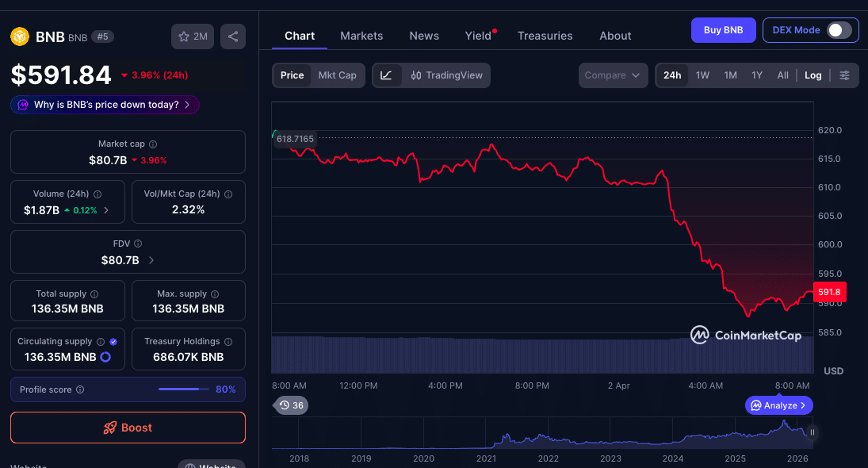The height and width of the screenshot is (468, 868).
Task: Open chart settings sliders icon
Action: click(x=844, y=75)
